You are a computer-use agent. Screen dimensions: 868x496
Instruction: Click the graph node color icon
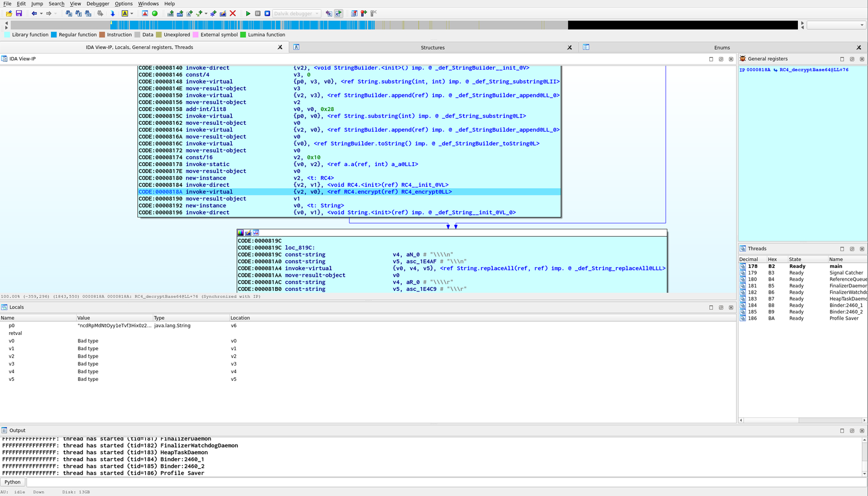tap(240, 233)
